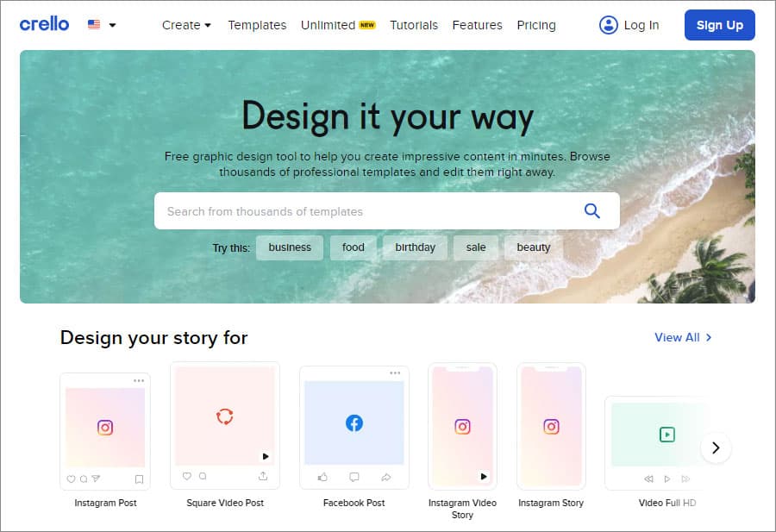
Task: Select the Facebook Post label
Action: pos(354,503)
